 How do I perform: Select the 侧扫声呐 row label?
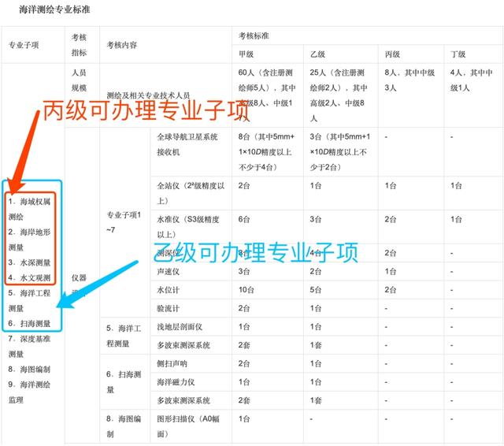pos(173,363)
